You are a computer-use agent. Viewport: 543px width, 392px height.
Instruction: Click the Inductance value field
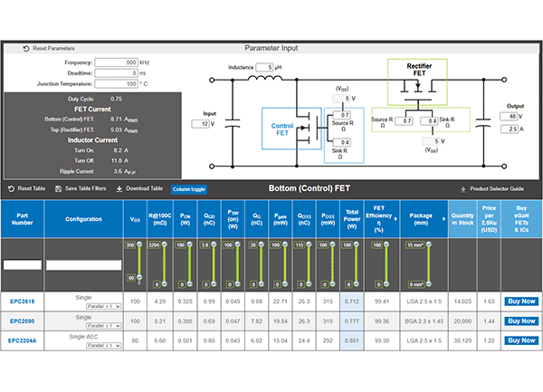pyautogui.click(x=263, y=68)
